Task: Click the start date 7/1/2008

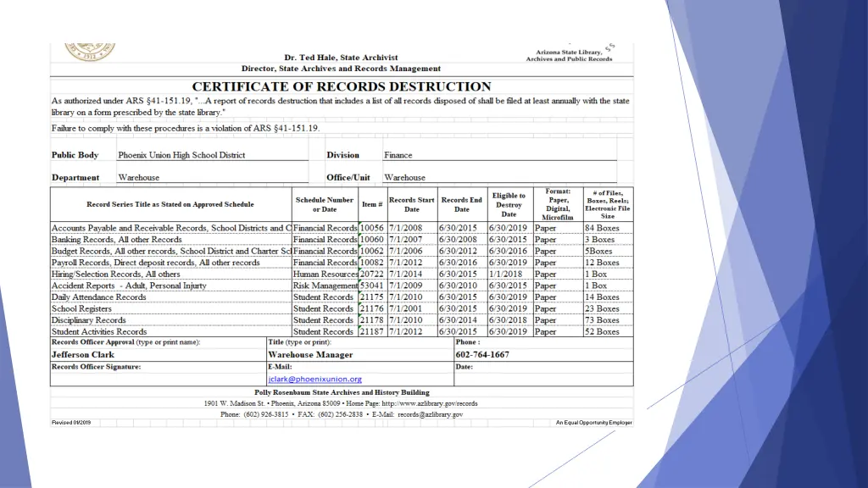Action: click(x=405, y=228)
